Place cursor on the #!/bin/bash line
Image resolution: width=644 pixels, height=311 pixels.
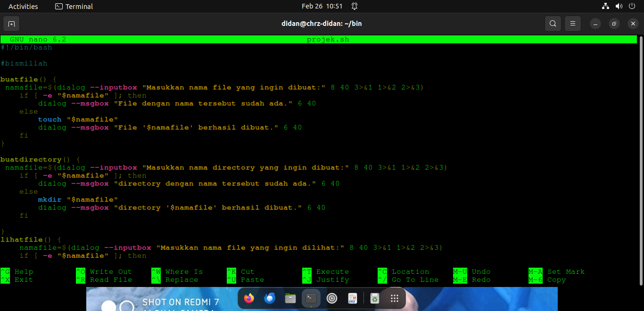click(26, 48)
